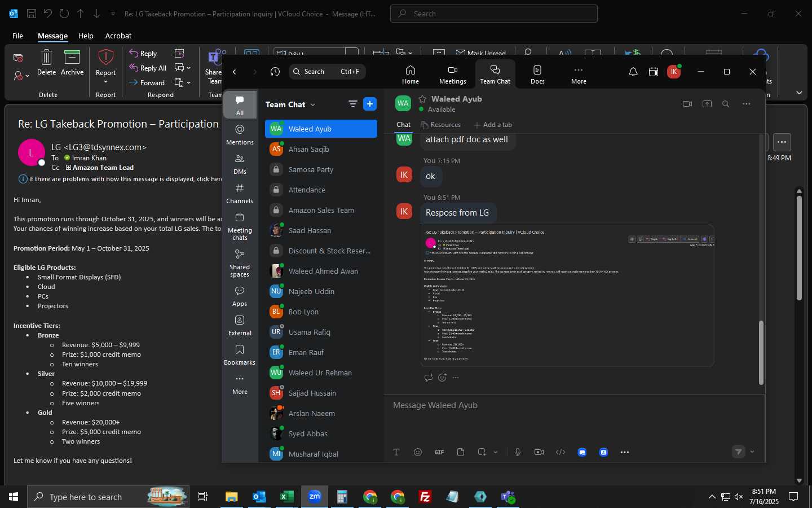812x508 pixels.
Task: Click the FileZilla icon in taskbar
Action: [x=425, y=497]
